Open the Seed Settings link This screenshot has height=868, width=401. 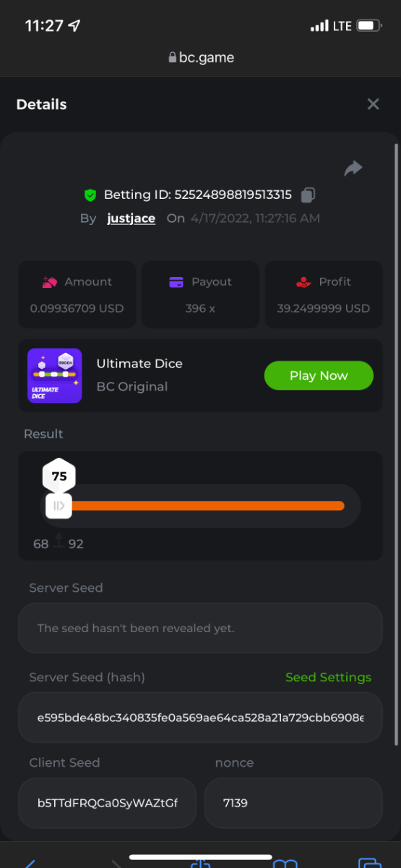[328, 677]
